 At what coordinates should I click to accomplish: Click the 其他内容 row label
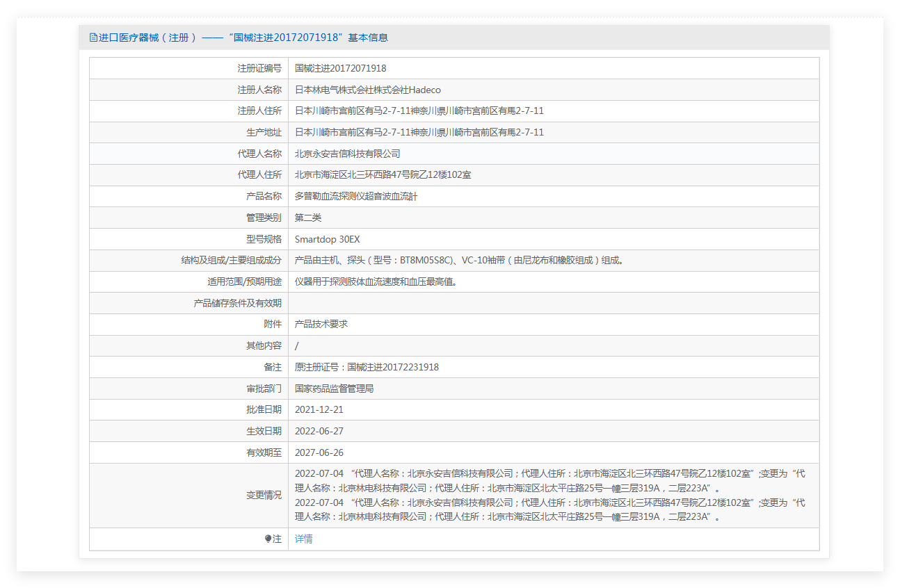pyautogui.click(x=264, y=346)
